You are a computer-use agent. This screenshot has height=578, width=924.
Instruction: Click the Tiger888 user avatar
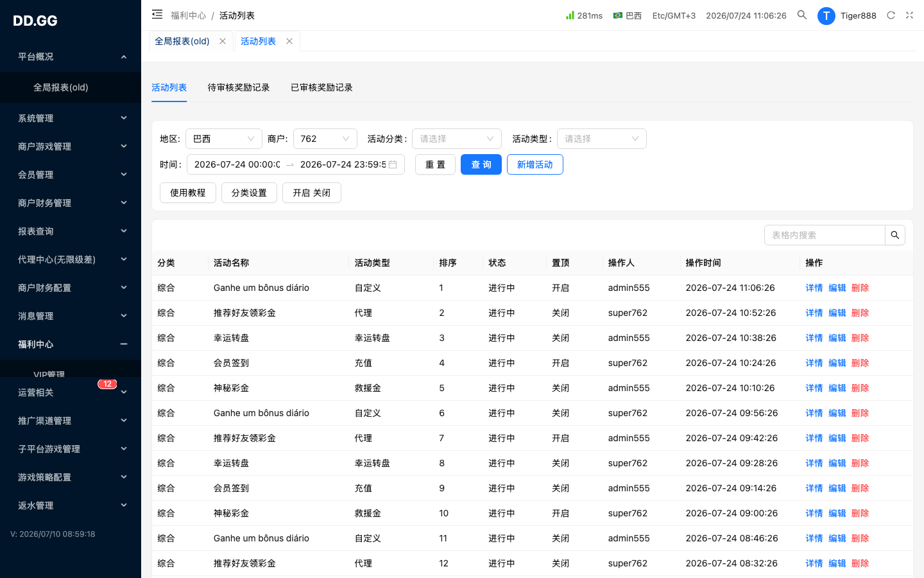click(826, 15)
